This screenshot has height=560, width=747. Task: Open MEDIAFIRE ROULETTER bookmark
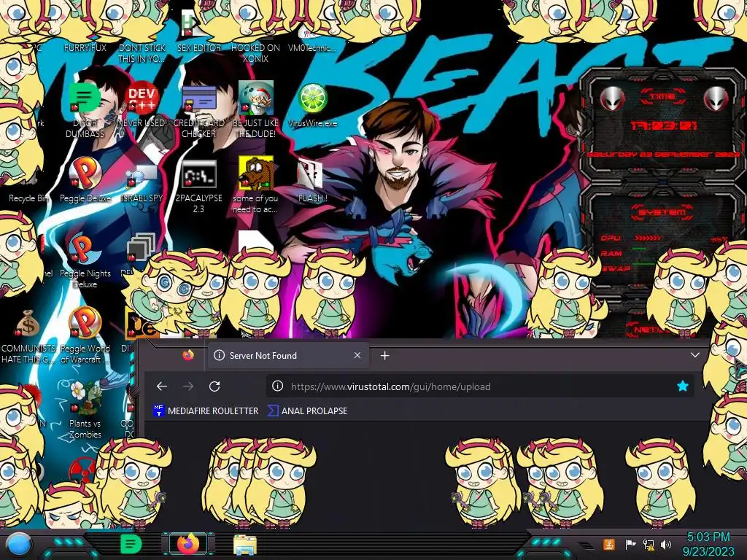click(x=206, y=411)
